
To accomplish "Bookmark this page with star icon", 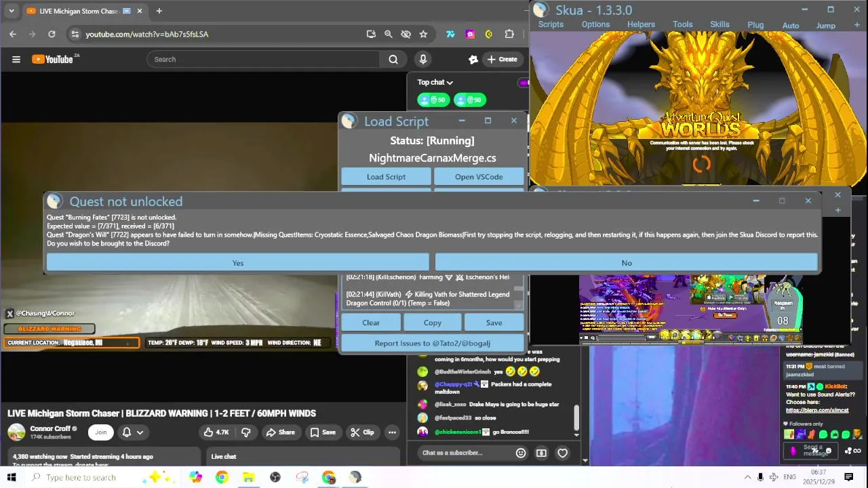I will tap(423, 34).
